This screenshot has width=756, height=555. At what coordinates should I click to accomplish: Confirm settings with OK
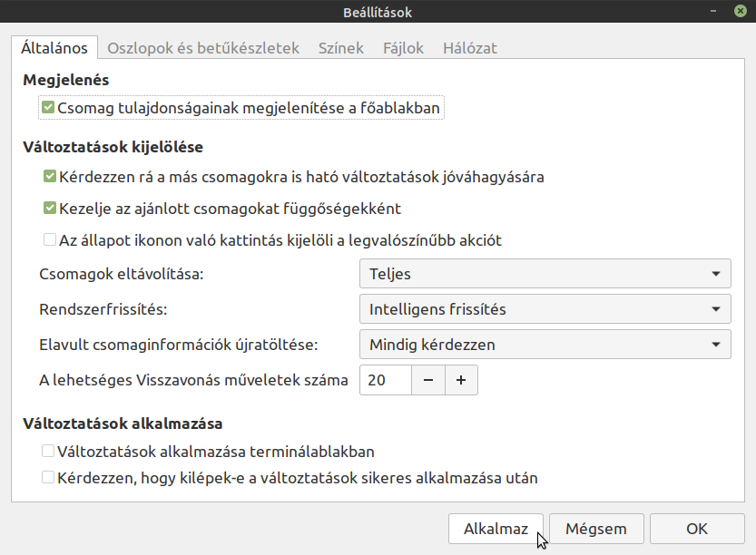(x=697, y=529)
